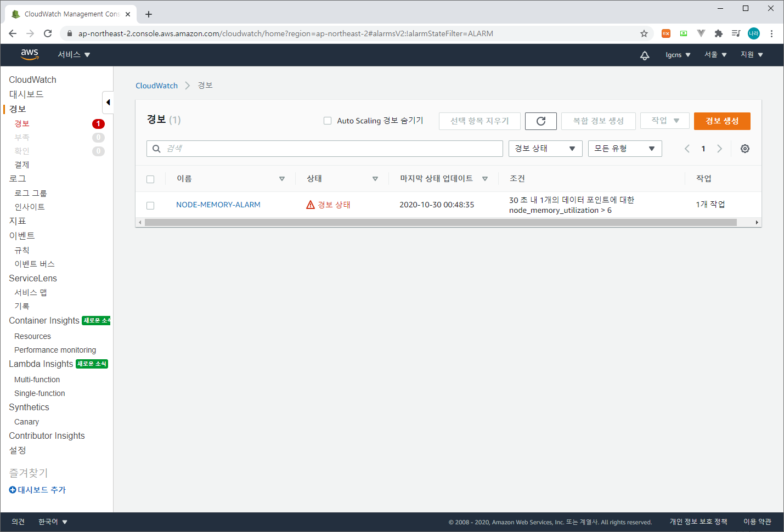The width and height of the screenshot is (784, 532).
Task: Click the gray V extension icon
Action: 701,33
